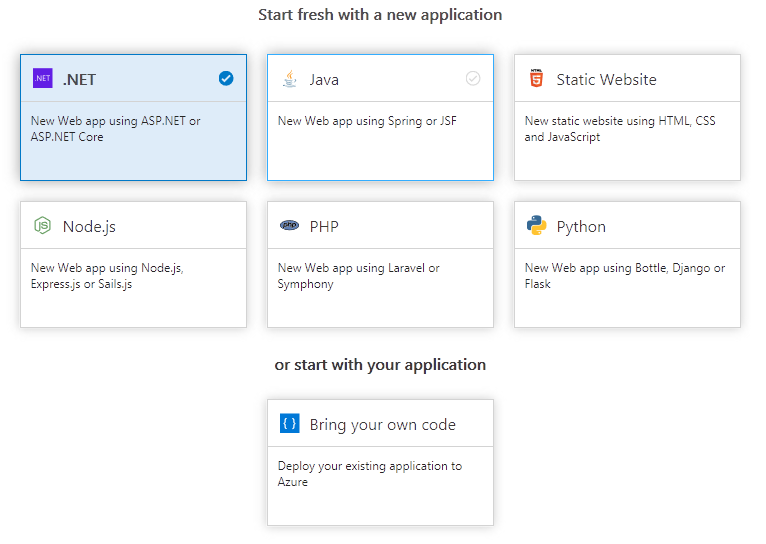
Task: Click the Java coffee cup icon
Action: [x=290, y=79]
